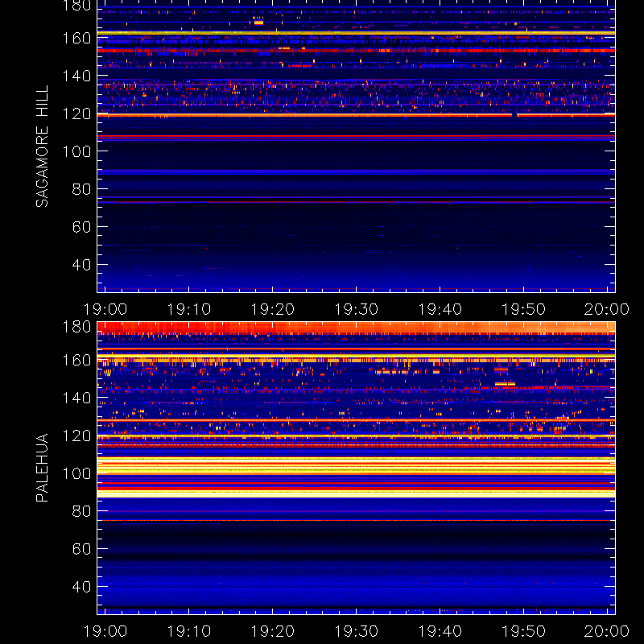This screenshot has height=644, width=644.
Task: Click 19:50 time label under Palehua plot
Action: [x=524, y=631]
